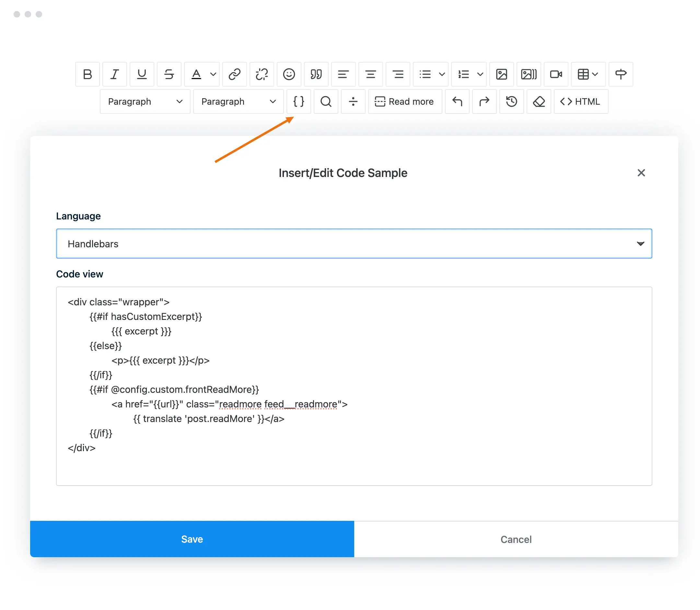The height and width of the screenshot is (610, 700).
Task: Toggle bold text formatting
Action: click(x=87, y=74)
